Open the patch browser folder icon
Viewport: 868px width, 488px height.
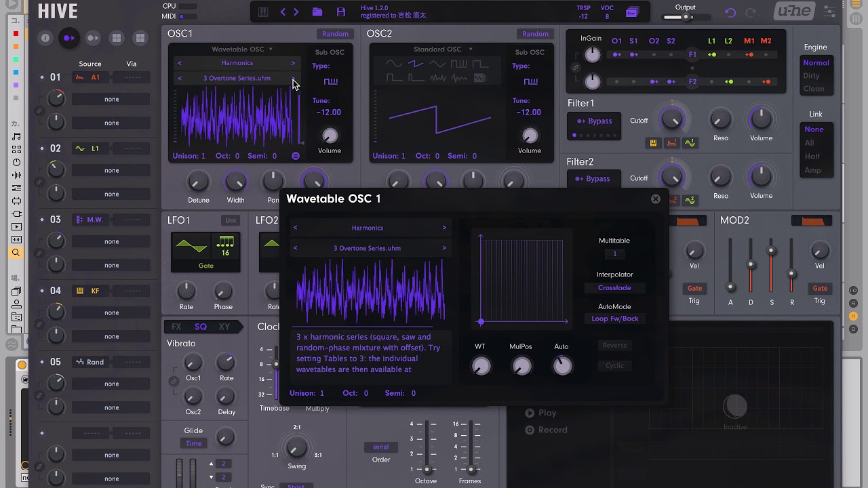coord(317,12)
